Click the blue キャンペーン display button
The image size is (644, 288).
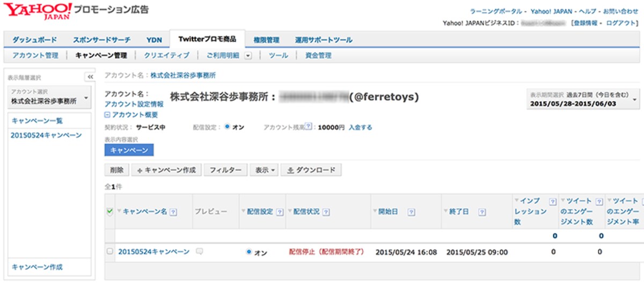click(x=129, y=150)
